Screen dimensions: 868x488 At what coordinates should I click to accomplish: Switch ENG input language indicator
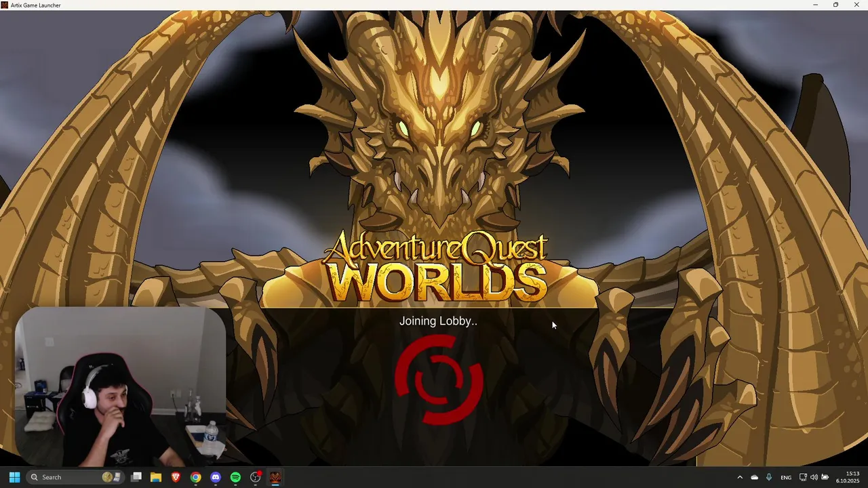(786, 477)
